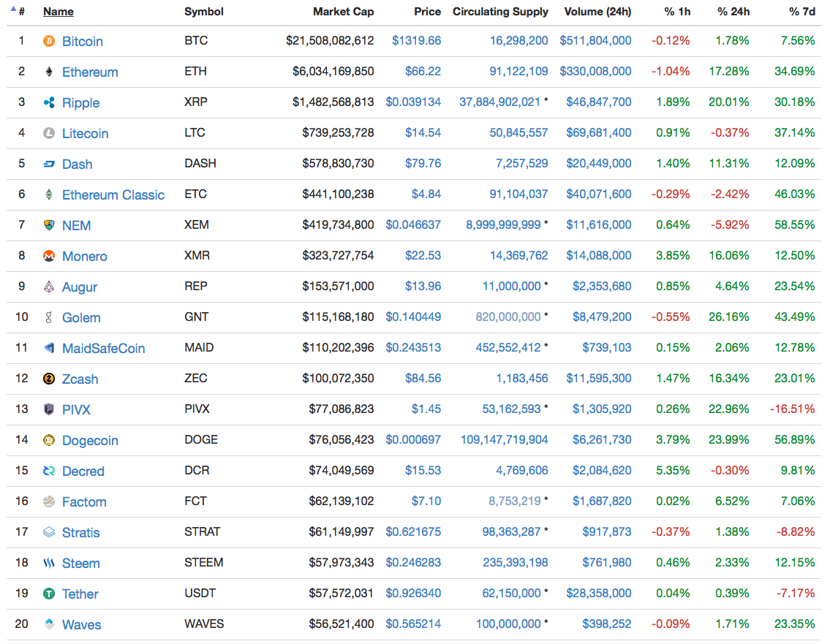830x644 pixels.
Task: Click Factom supply 8,753,219
Action: click(515, 501)
